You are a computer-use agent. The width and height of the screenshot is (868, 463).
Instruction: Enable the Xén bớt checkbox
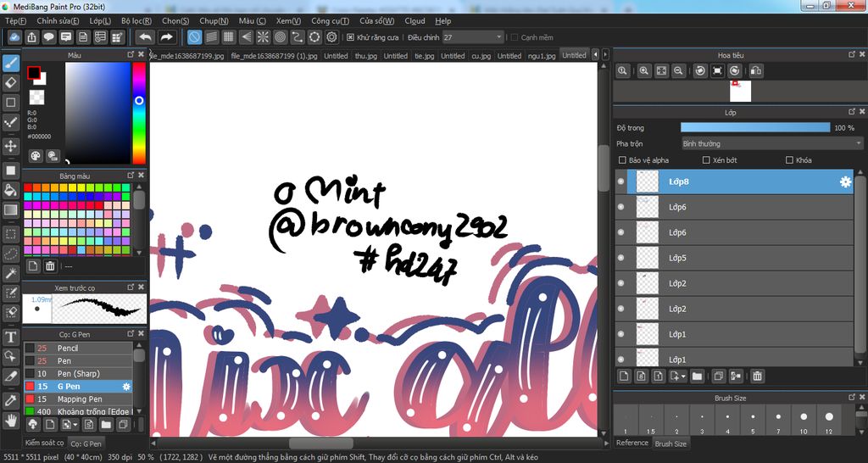[706, 160]
